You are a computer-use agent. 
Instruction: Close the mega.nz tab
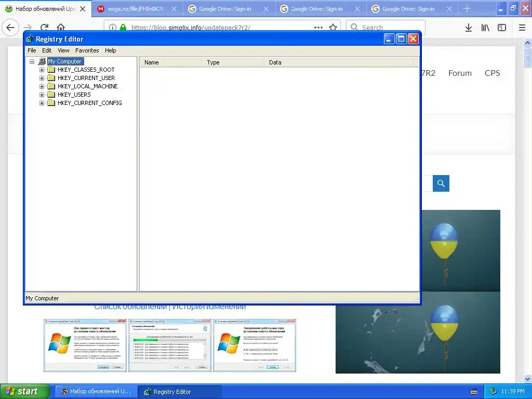174,9
